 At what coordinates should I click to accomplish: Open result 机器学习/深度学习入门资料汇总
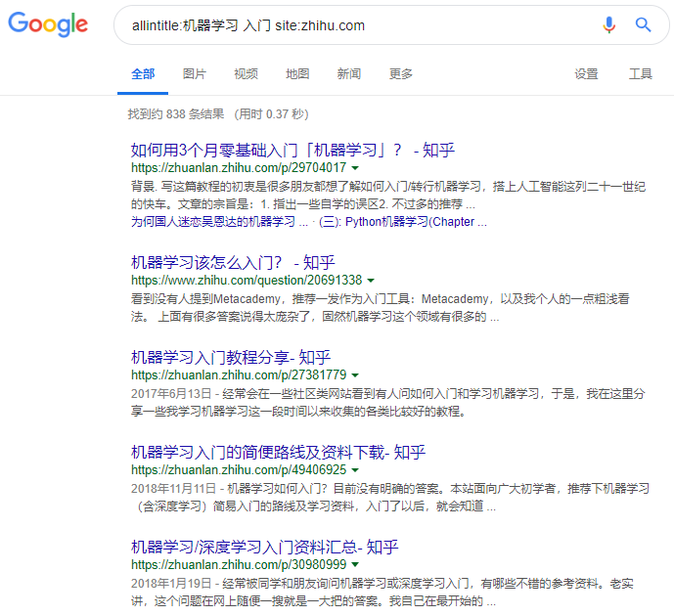264,547
